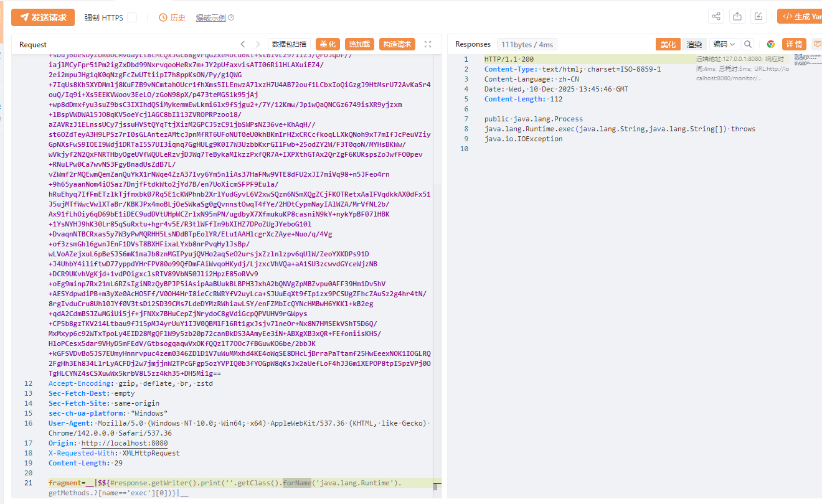Click the 热加载 hot reload button
The height and width of the screenshot is (504, 822).
(x=359, y=44)
